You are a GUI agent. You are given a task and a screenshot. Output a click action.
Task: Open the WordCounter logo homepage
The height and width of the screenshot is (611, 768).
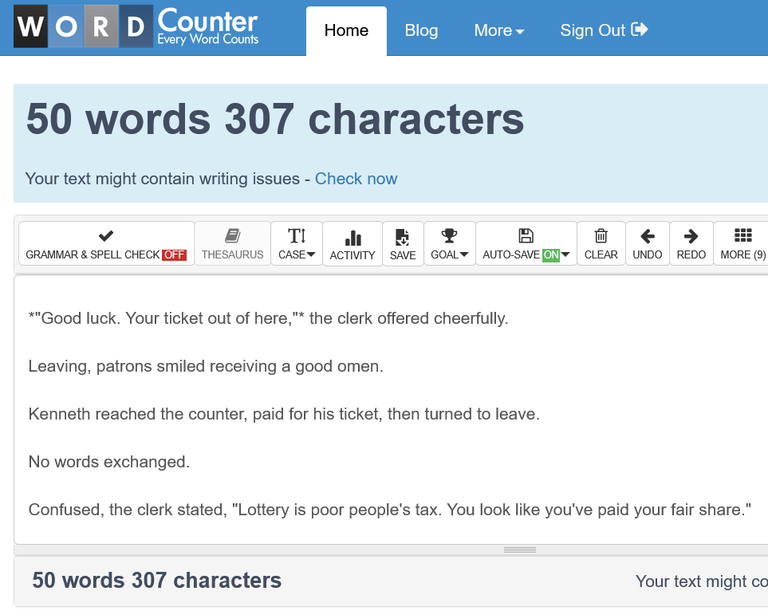coord(136,26)
